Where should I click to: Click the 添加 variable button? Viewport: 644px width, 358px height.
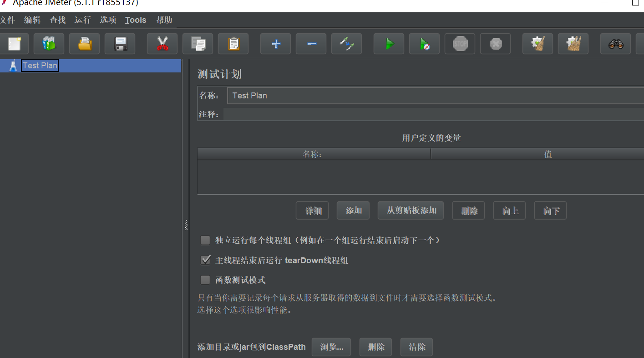(x=353, y=211)
